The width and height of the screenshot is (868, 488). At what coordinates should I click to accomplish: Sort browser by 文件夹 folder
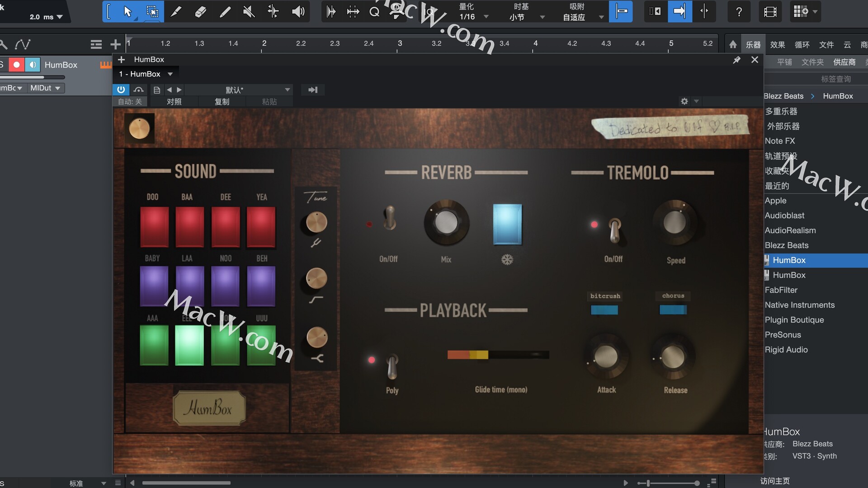tap(812, 62)
